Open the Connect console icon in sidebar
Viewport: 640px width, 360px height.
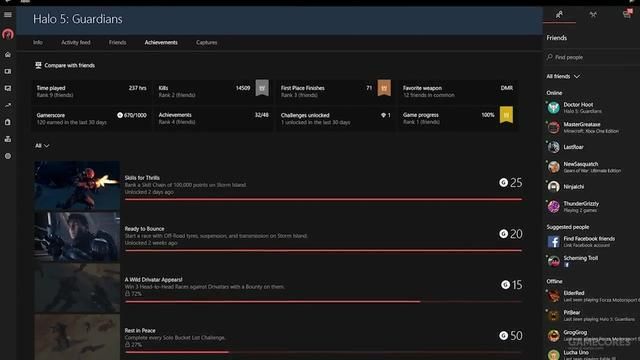click(x=8, y=139)
